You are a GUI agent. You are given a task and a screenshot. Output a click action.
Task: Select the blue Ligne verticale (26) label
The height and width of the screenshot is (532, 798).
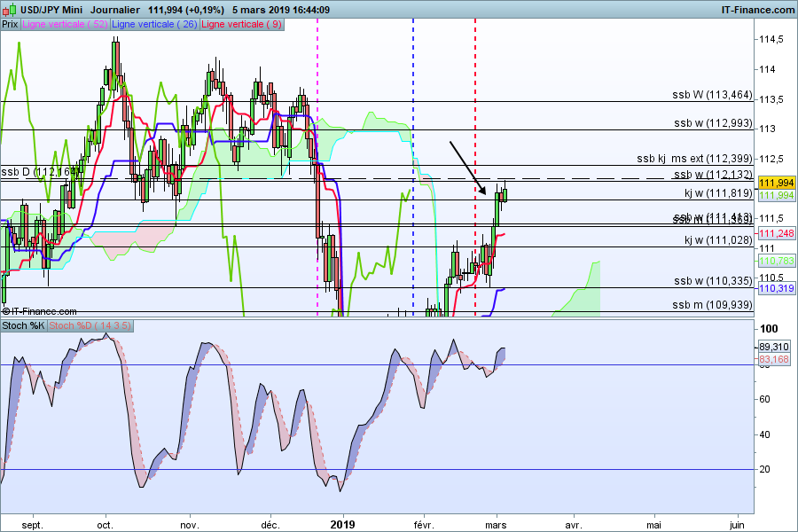point(156,24)
